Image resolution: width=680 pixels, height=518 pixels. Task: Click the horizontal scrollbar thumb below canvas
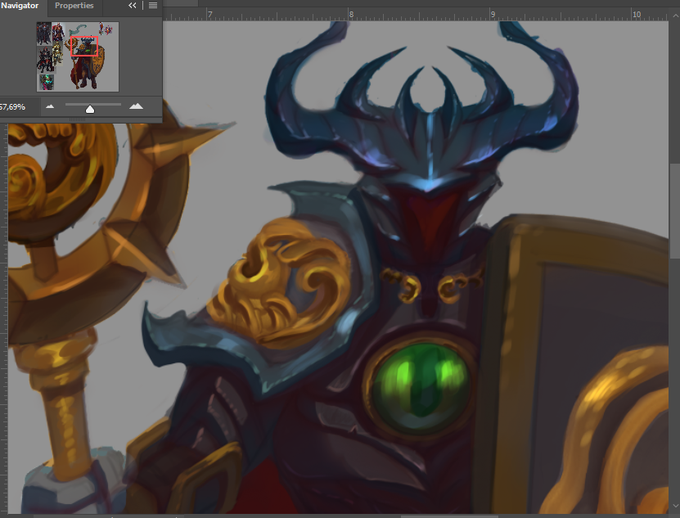(x=449, y=516)
